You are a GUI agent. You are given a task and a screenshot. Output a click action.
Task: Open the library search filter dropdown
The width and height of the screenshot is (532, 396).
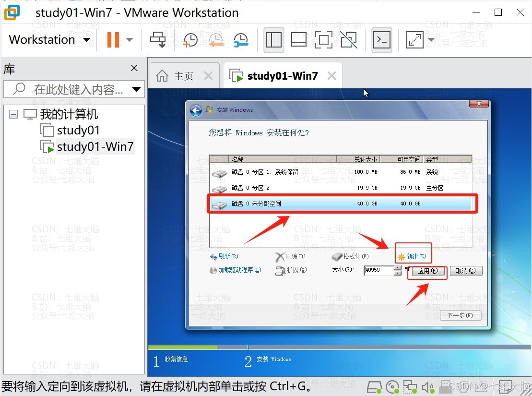pyautogui.click(x=136, y=89)
